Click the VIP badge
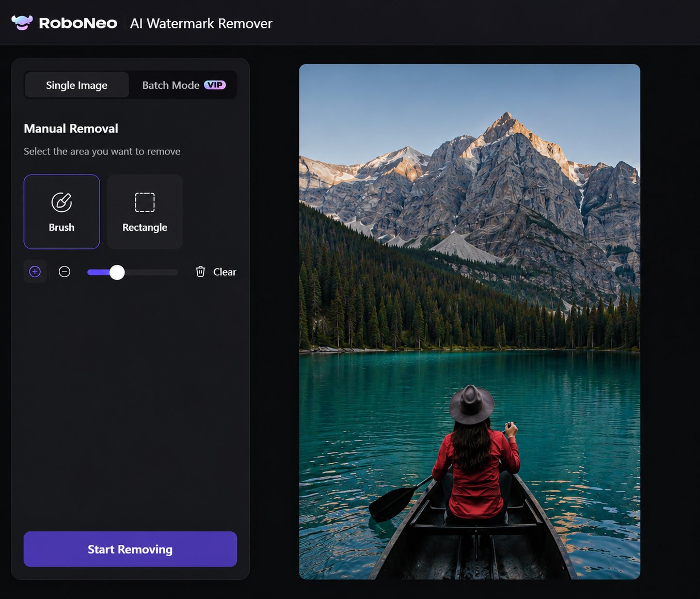 (x=215, y=85)
